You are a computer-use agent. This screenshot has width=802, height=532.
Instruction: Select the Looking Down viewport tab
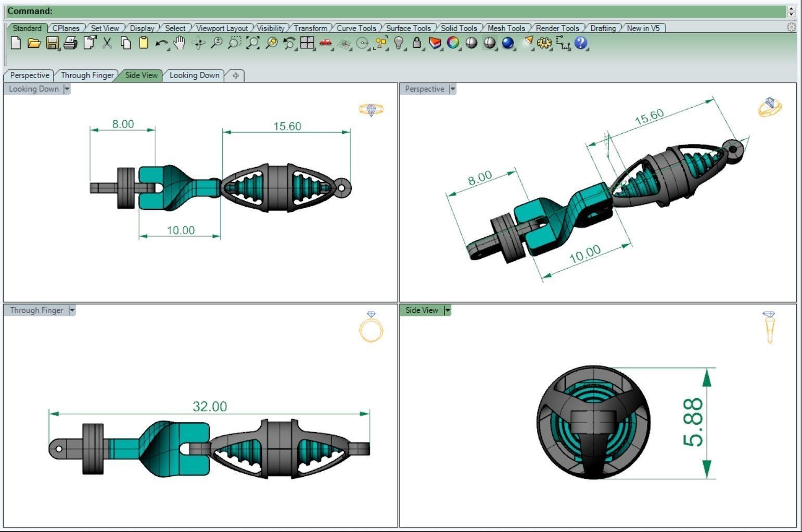coord(195,75)
